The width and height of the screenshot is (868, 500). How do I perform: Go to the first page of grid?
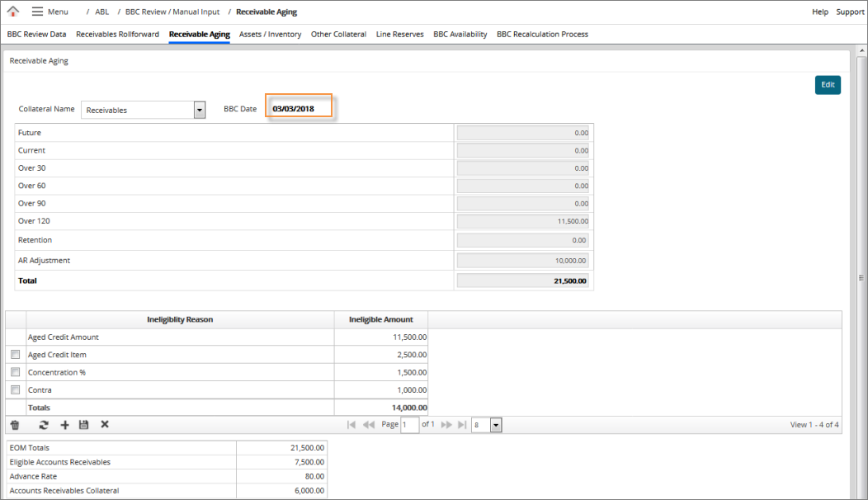351,425
